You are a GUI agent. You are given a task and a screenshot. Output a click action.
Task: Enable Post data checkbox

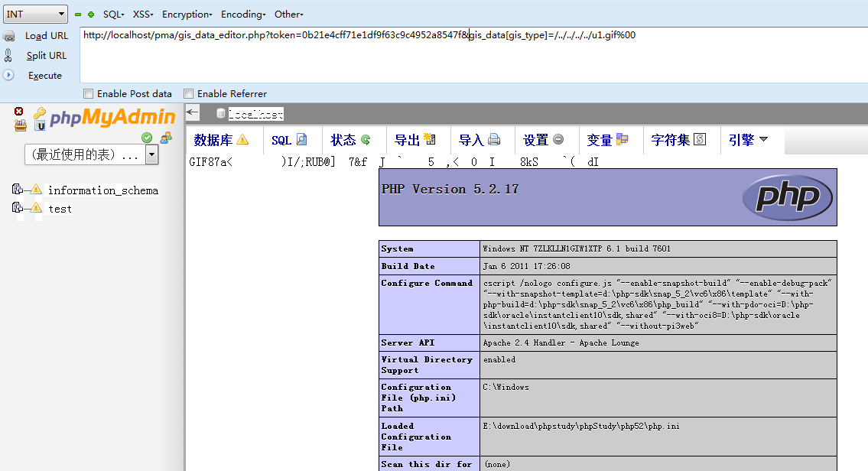pyautogui.click(x=88, y=93)
